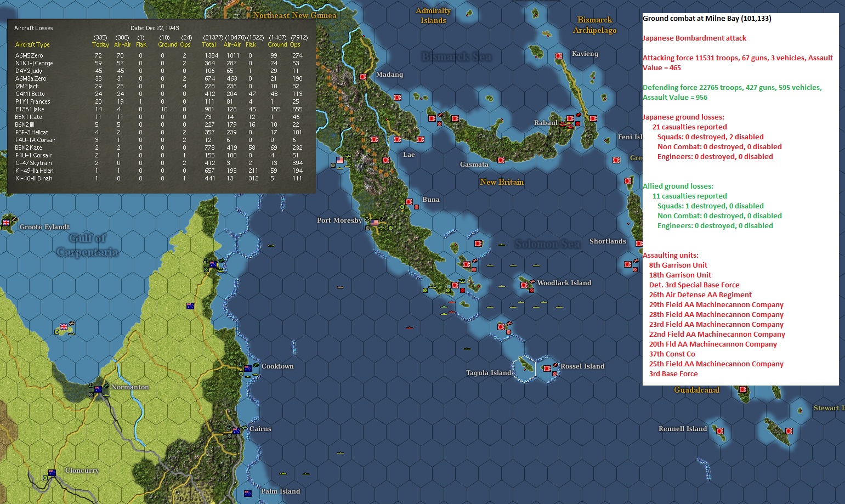Select the Japanese base icon at Gasmata
Viewport: 845px width, 504px height.
[501, 160]
